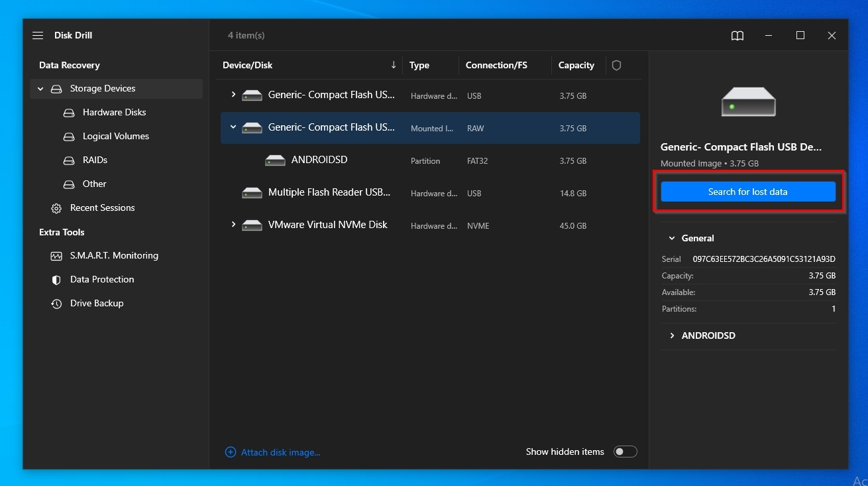The width and height of the screenshot is (868, 486).
Task: Toggle Show hidden items switch
Action: click(x=625, y=452)
